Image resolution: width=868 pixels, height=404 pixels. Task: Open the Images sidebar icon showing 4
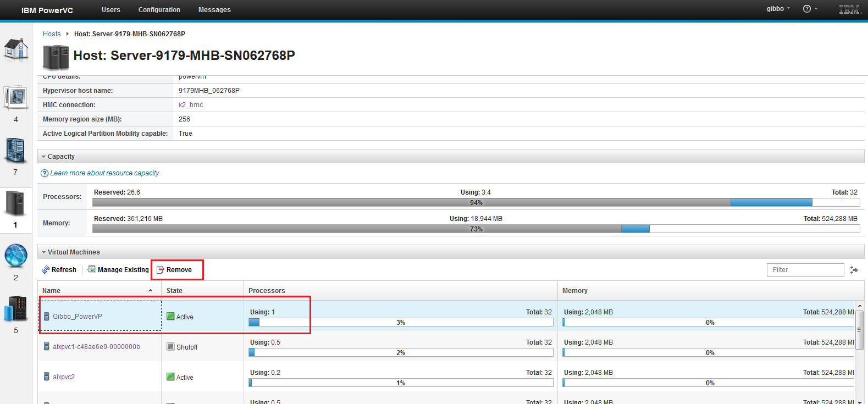click(16, 98)
